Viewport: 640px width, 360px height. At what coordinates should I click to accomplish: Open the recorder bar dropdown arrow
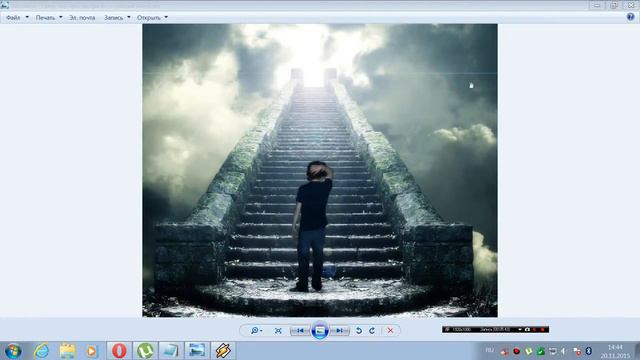tap(520, 329)
